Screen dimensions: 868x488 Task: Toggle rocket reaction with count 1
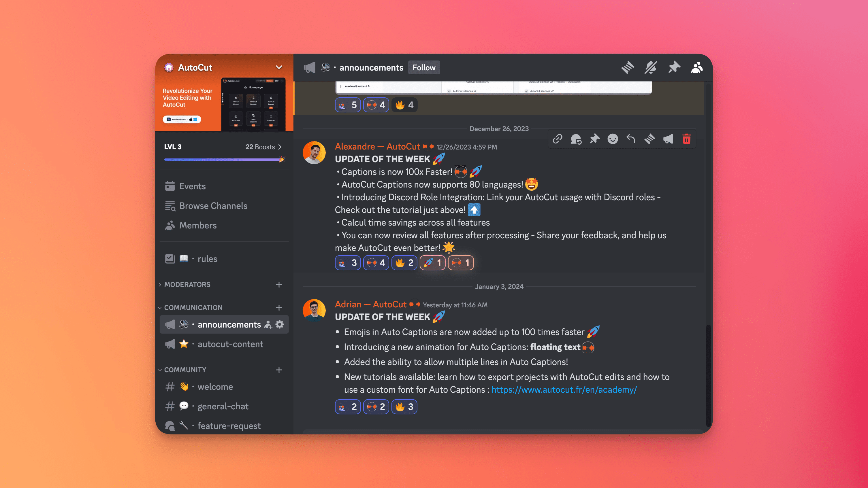[433, 263]
